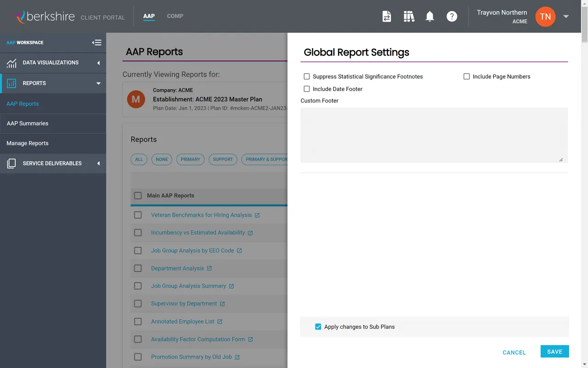588x368 pixels.
Task: Check notifications via the bell icon
Action: click(x=430, y=16)
